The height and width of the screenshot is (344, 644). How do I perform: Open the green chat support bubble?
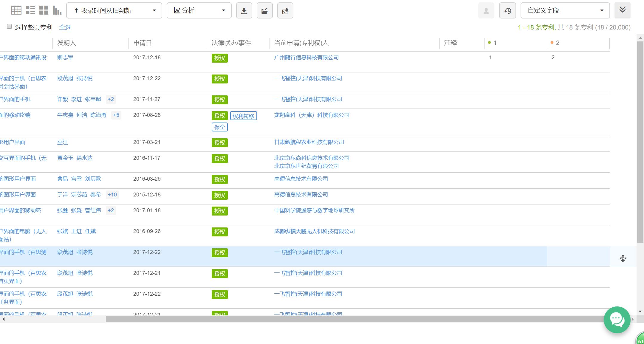pyautogui.click(x=617, y=320)
